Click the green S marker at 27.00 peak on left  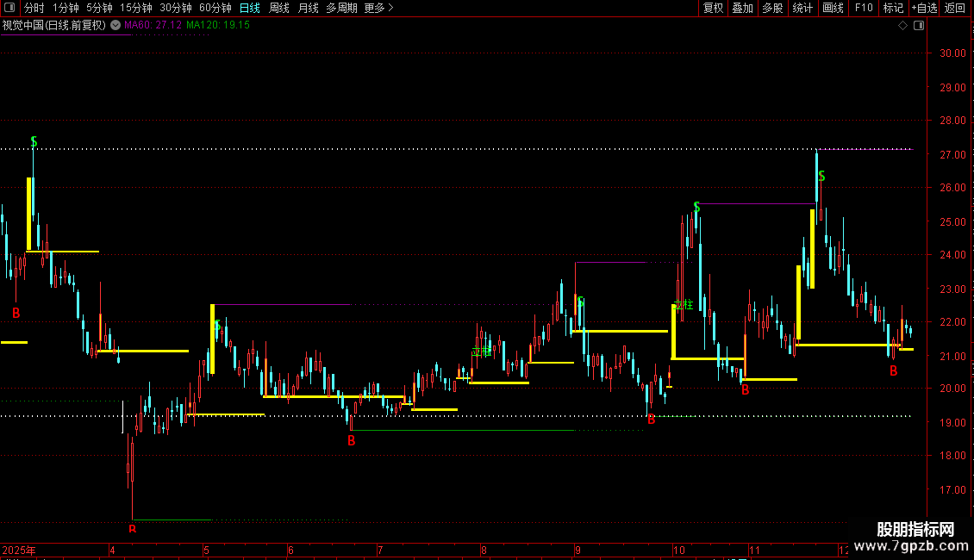pos(34,142)
